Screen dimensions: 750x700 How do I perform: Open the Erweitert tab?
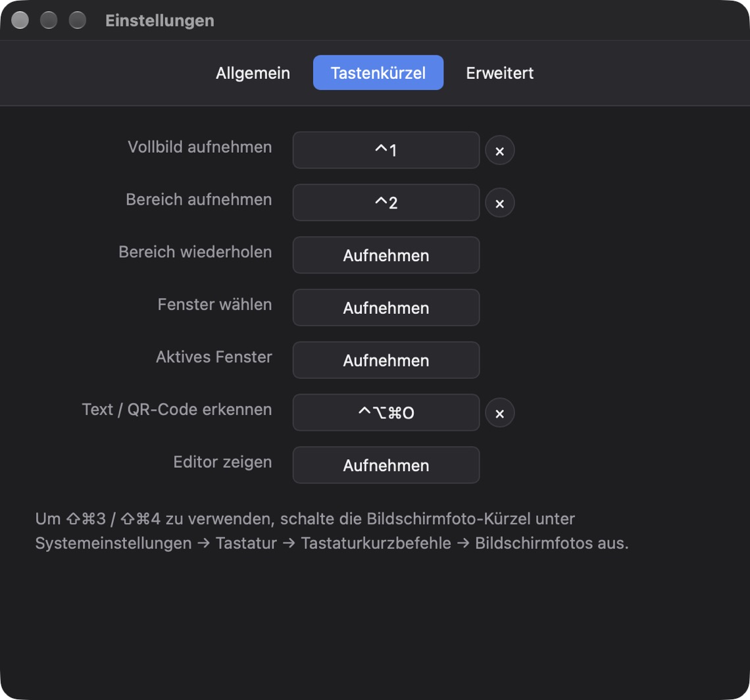(500, 73)
